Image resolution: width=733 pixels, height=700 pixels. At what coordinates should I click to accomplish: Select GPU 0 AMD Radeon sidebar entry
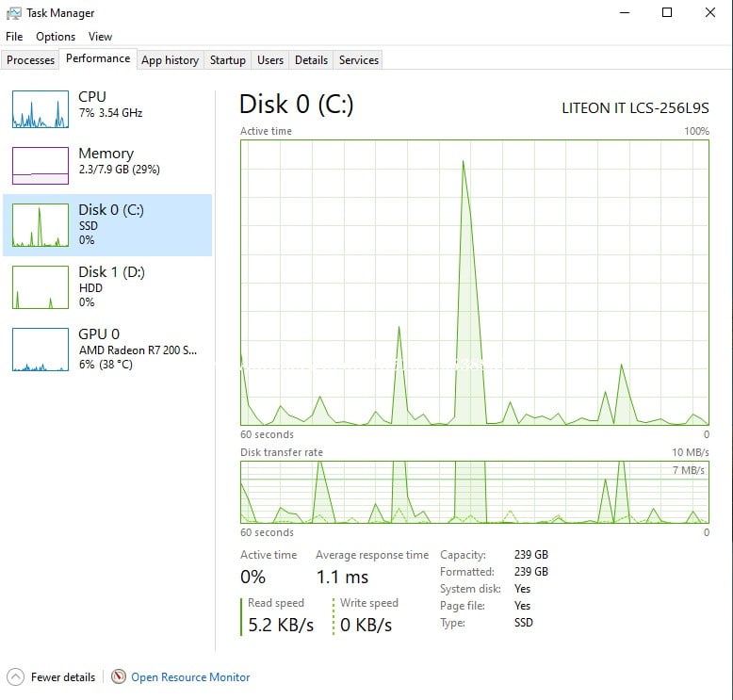tap(107, 349)
